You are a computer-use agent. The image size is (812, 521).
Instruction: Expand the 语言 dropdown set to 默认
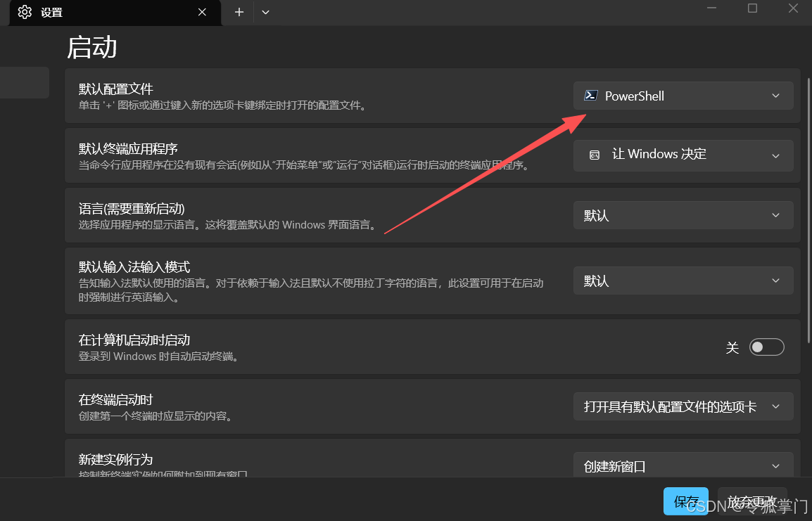point(683,215)
